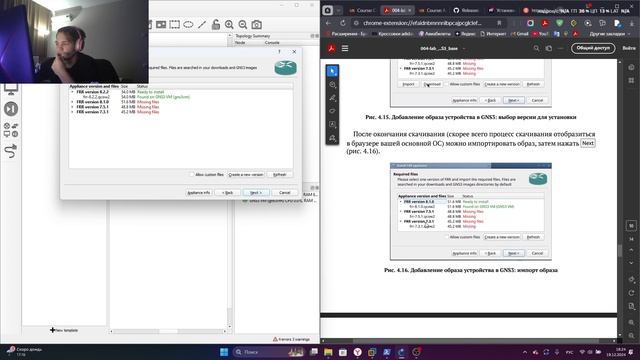
Task: Switch to the first Course browser tab
Action: [362, 11]
